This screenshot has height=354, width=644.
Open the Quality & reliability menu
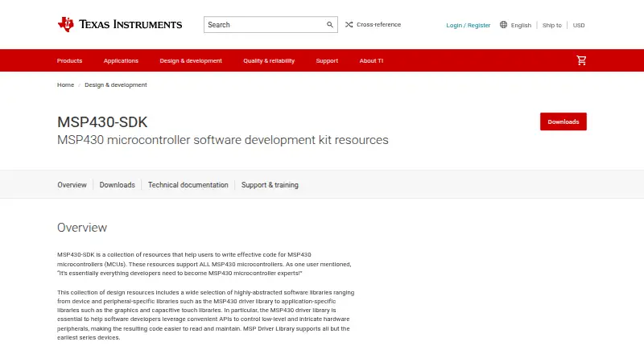coord(269,60)
